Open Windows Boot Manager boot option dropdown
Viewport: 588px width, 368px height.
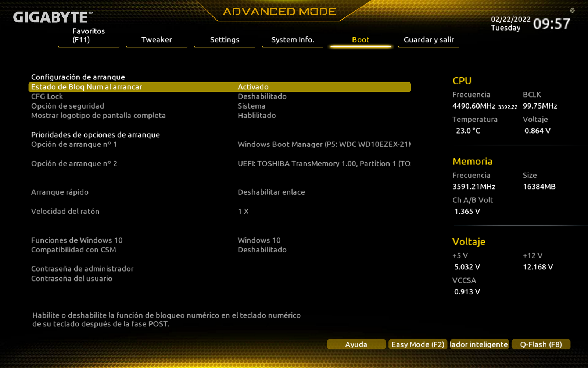click(x=324, y=144)
